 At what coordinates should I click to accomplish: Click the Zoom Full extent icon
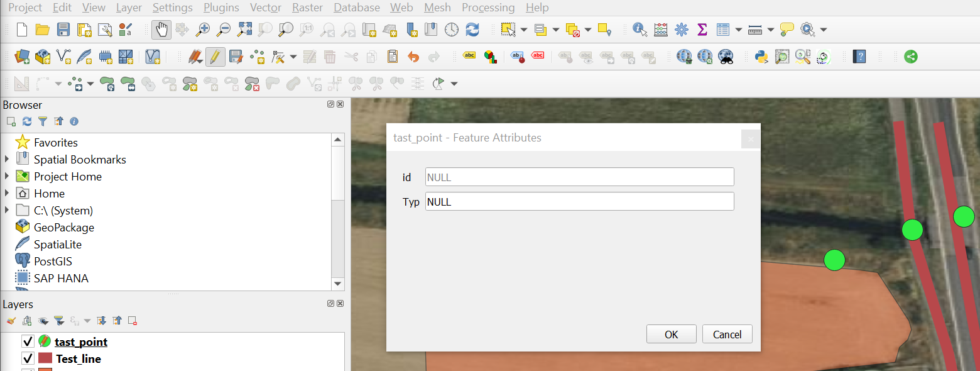(244, 30)
